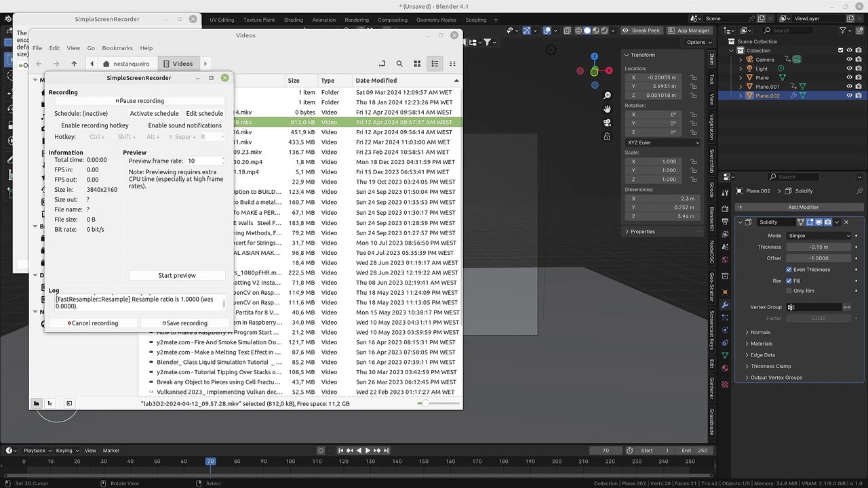Click the Save recording button
Screen dimensions: 868x488
click(184, 323)
